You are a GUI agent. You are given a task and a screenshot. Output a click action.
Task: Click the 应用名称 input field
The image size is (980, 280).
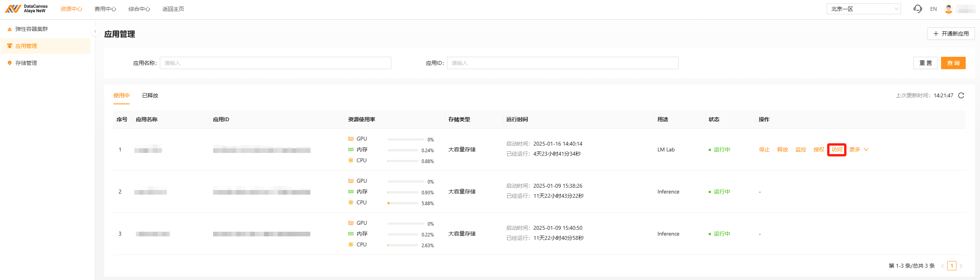pos(275,63)
